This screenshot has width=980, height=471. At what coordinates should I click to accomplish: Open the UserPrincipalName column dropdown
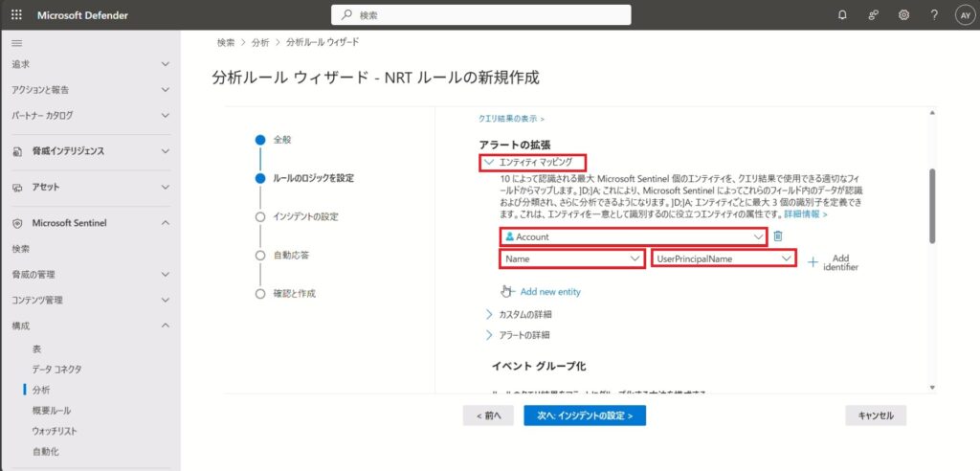(x=723, y=258)
